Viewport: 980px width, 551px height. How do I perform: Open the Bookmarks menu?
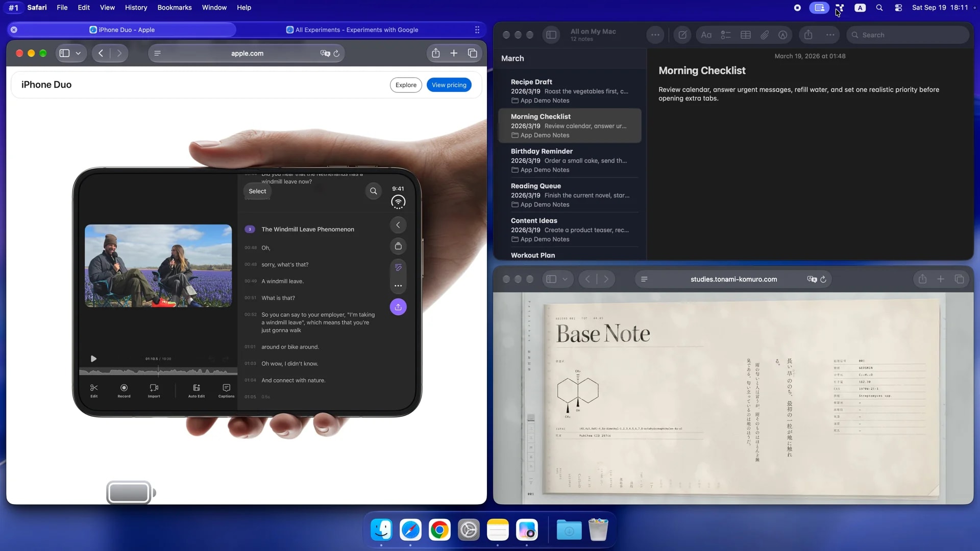coord(175,8)
